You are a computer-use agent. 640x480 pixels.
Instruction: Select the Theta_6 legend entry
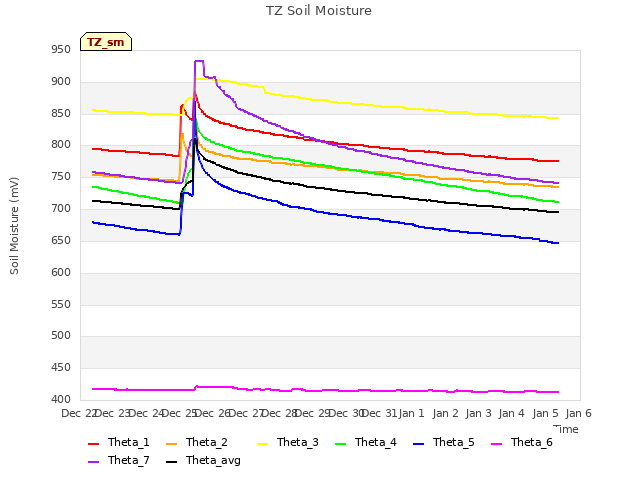tap(522, 442)
